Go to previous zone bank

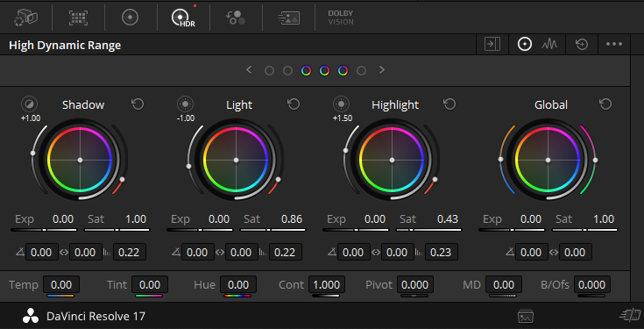click(249, 70)
